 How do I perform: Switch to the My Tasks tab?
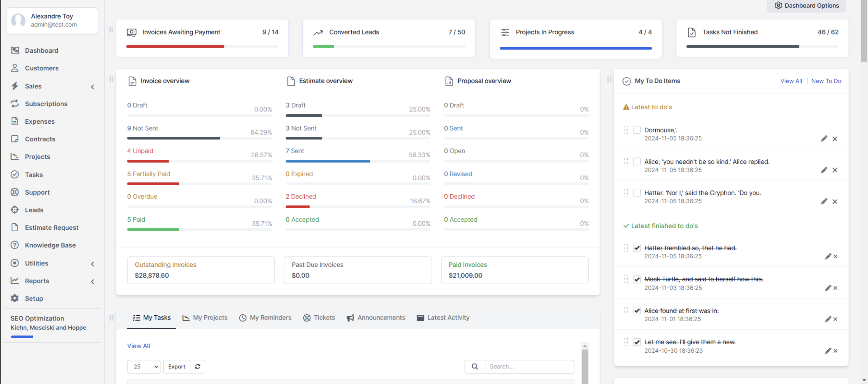point(152,318)
